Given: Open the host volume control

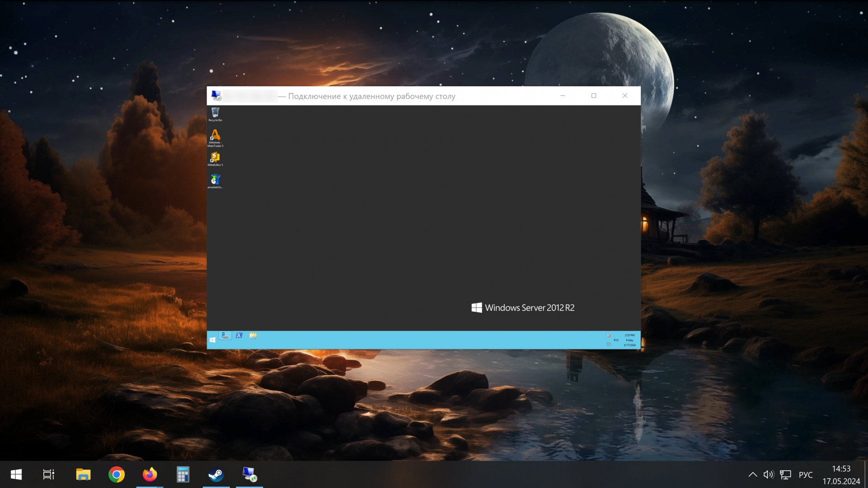Looking at the screenshot, I should click(x=768, y=475).
